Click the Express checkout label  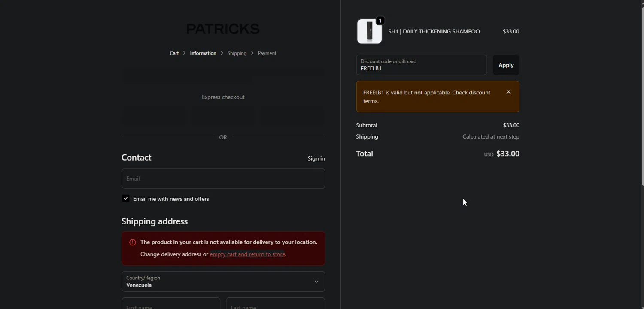(x=223, y=97)
